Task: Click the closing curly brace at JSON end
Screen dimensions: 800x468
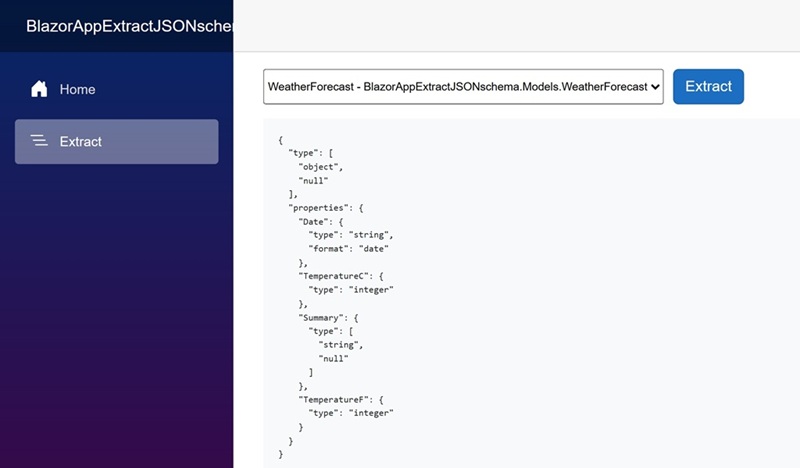Action: tap(281, 454)
